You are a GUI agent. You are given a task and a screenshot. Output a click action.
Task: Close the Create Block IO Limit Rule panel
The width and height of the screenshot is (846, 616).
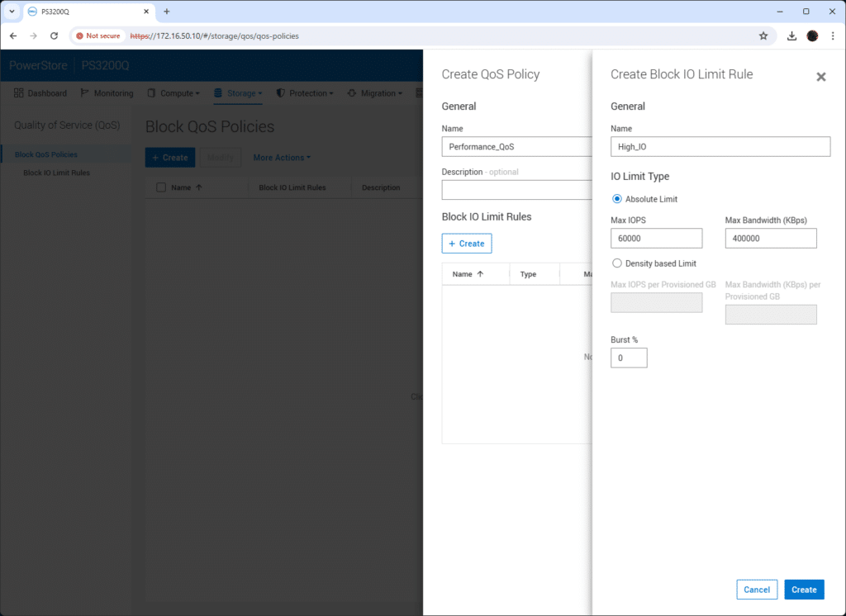(820, 77)
